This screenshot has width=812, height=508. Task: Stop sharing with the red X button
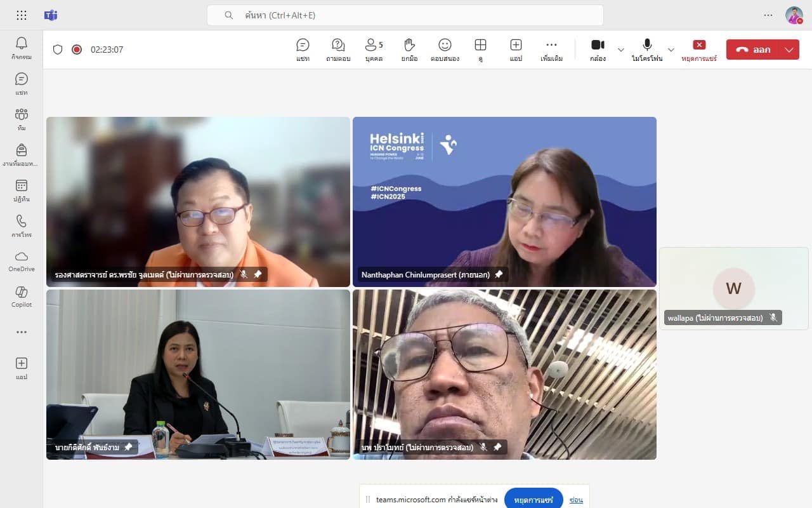click(x=699, y=50)
